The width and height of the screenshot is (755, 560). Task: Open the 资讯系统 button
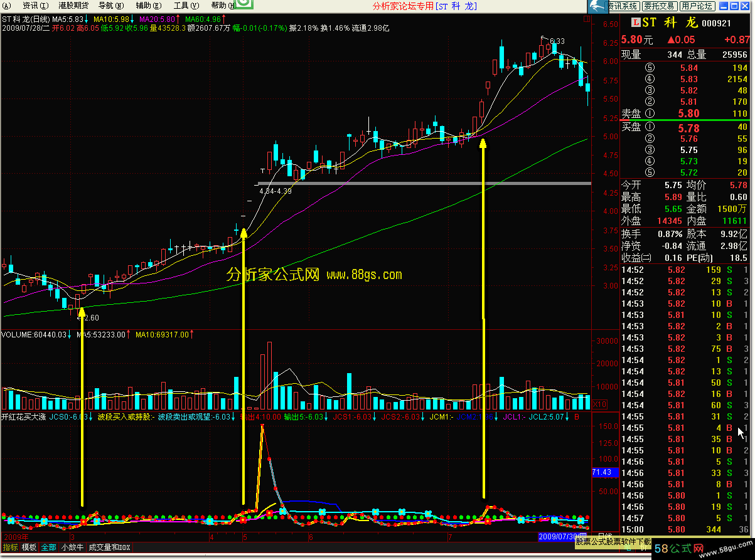click(623, 6)
